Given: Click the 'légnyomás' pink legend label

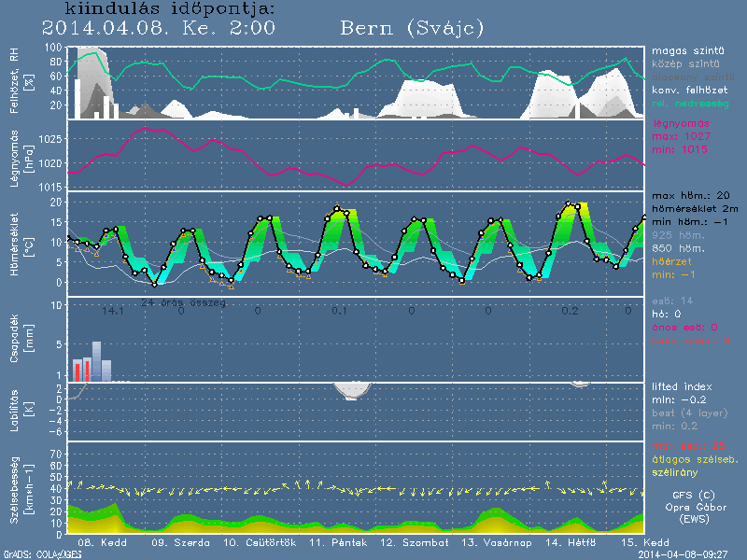Looking at the screenshot, I should (682, 123).
